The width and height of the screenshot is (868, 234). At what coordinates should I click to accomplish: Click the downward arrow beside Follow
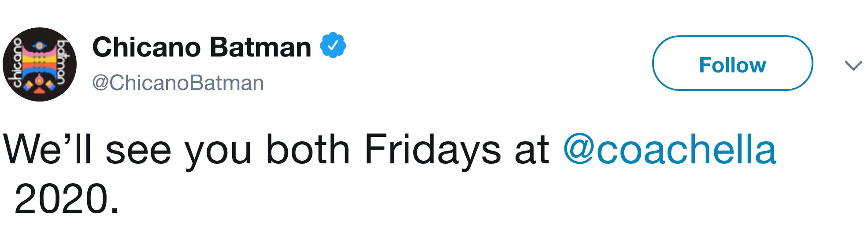point(853,66)
